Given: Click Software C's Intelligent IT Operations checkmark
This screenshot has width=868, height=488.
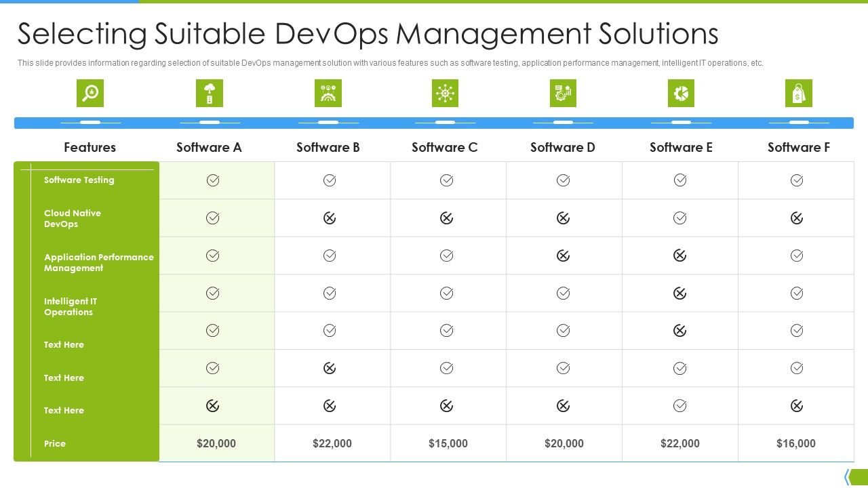Looking at the screenshot, I should [x=446, y=293].
